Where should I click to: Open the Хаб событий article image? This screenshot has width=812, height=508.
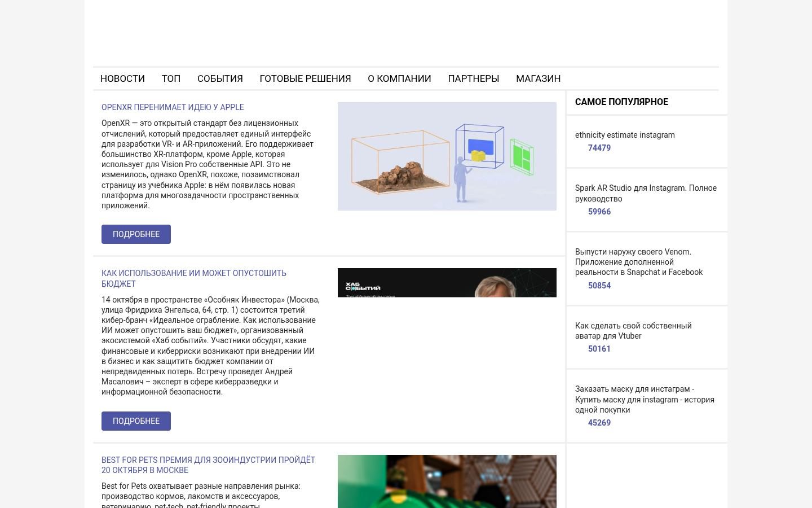click(447, 282)
